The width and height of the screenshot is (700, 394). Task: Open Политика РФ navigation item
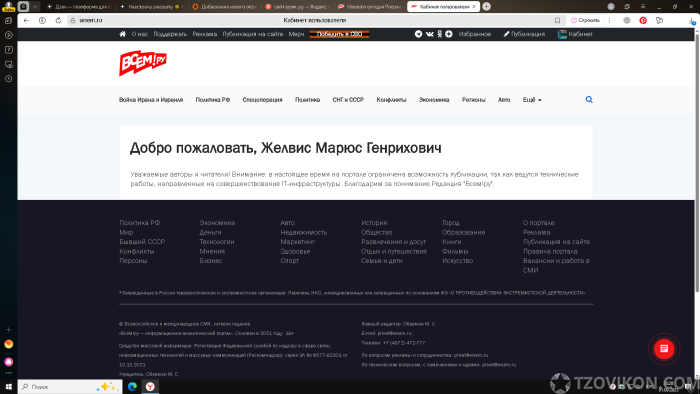tap(212, 100)
